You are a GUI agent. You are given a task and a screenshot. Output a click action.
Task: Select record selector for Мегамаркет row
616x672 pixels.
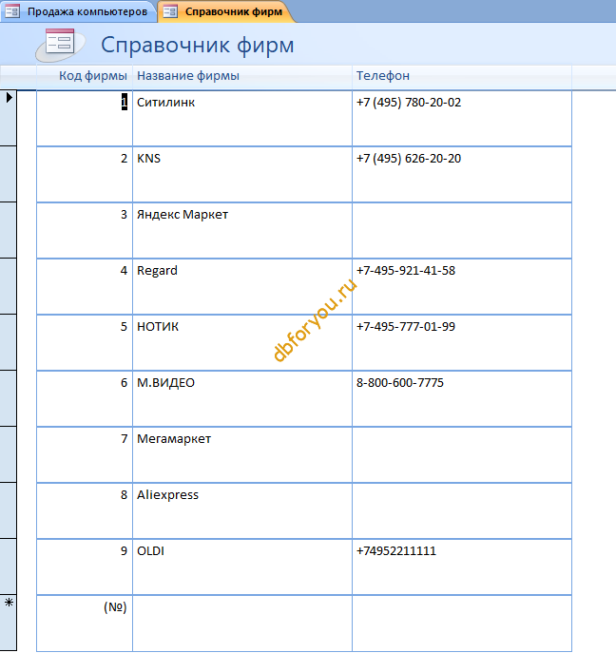[x=9, y=454]
